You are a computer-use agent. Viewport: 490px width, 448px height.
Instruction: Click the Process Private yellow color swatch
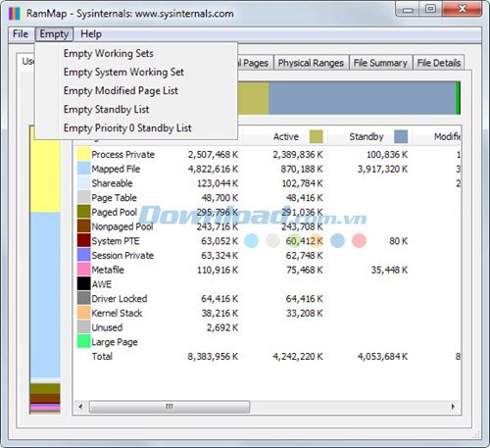[x=83, y=154]
